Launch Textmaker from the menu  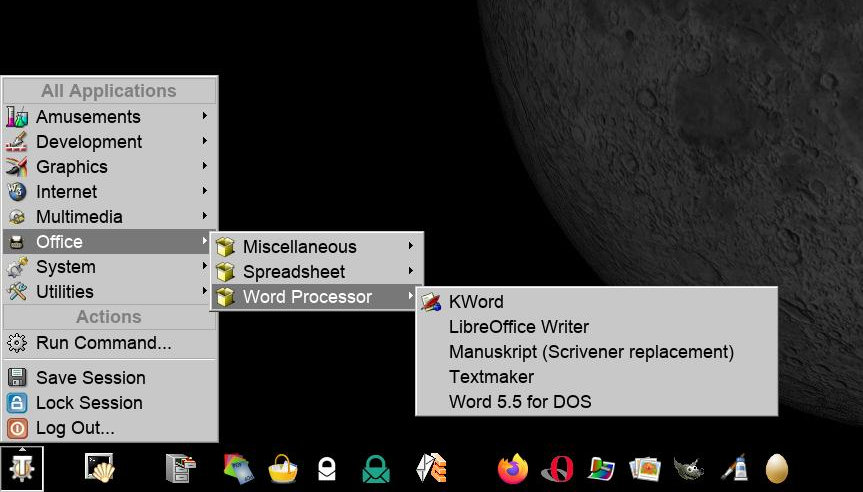tap(597, 377)
